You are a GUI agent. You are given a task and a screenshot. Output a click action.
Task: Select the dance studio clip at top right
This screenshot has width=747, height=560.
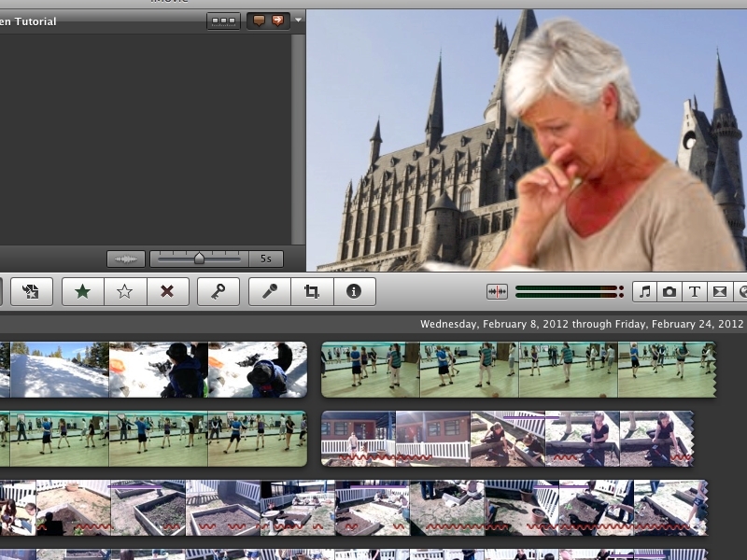tap(519, 370)
